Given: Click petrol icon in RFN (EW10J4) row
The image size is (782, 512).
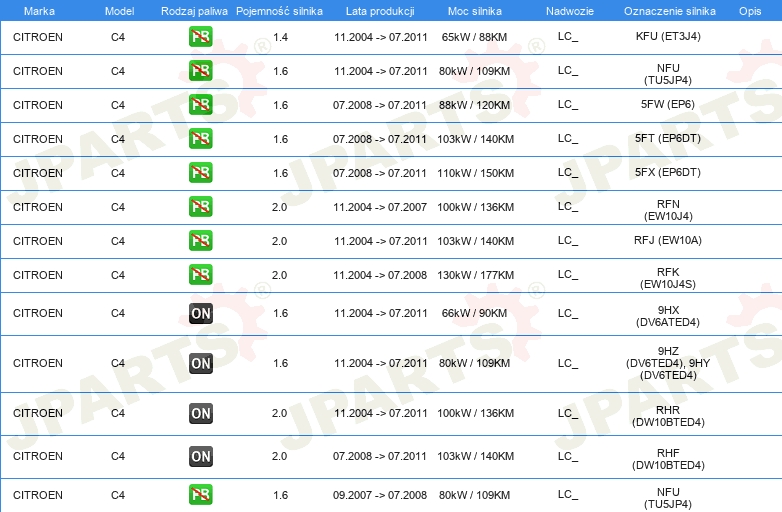Looking at the screenshot, I should (x=200, y=206).
